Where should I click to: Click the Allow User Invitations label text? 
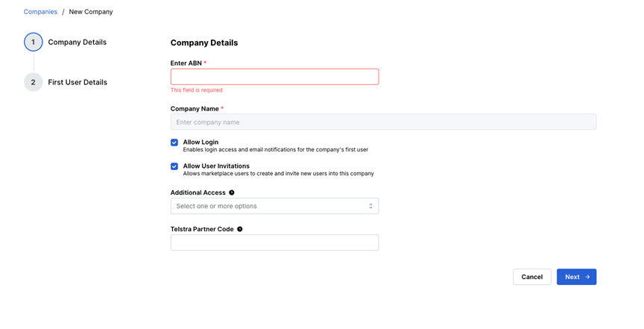pos(216,166)
